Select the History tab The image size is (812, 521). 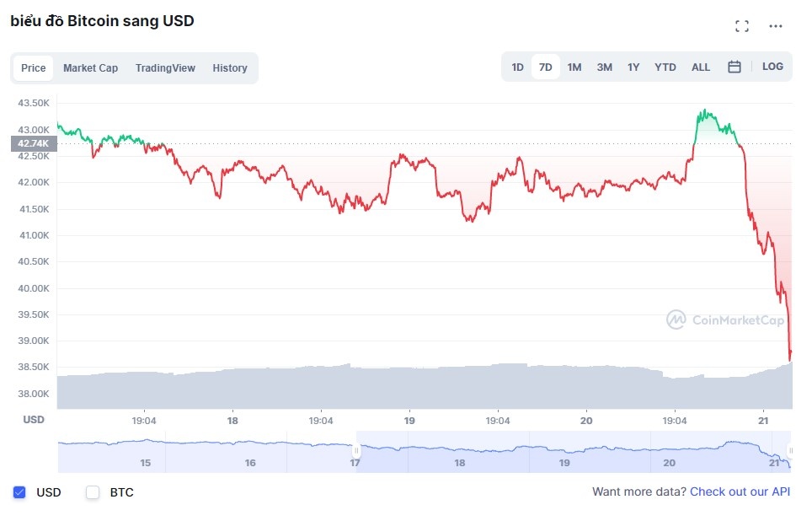[230, 67]
